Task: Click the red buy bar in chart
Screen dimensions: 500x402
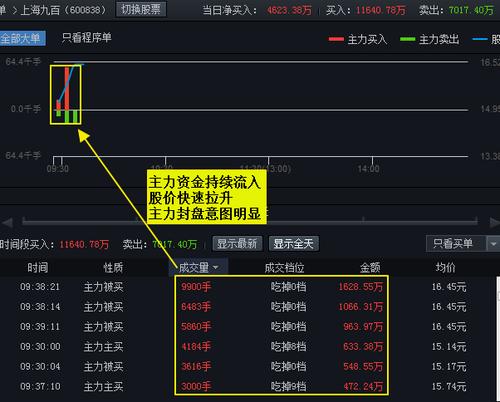Action: point(67,88)
